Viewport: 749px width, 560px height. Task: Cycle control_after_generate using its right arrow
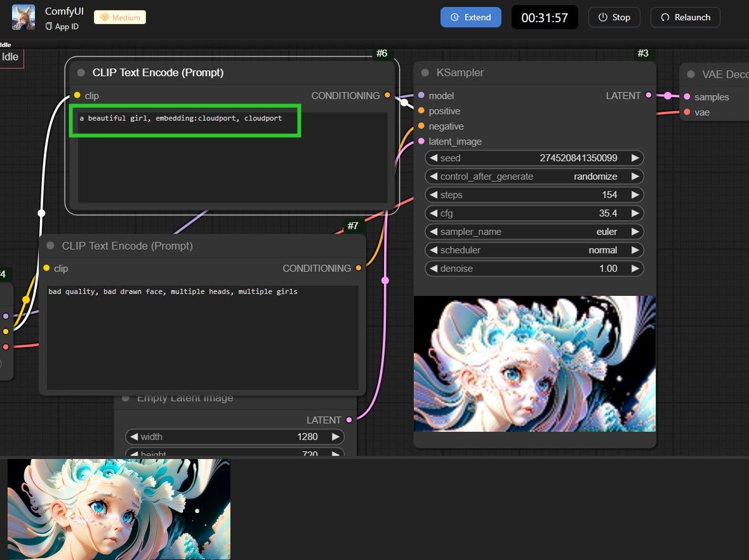click(635, 177)
